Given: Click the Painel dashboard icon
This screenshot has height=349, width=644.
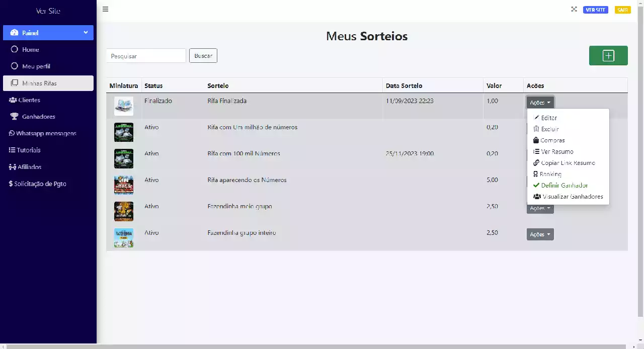Looking at the screenshot, I should (14, 33).
